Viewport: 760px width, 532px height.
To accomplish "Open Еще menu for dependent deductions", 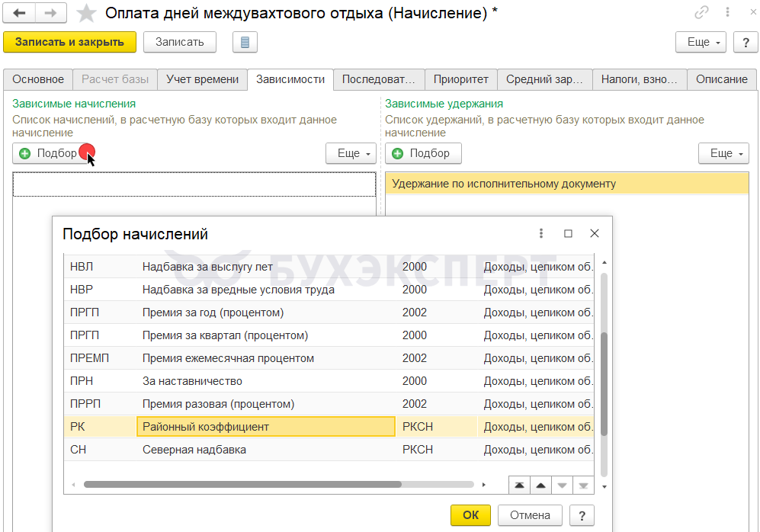I will coord(723,153).
